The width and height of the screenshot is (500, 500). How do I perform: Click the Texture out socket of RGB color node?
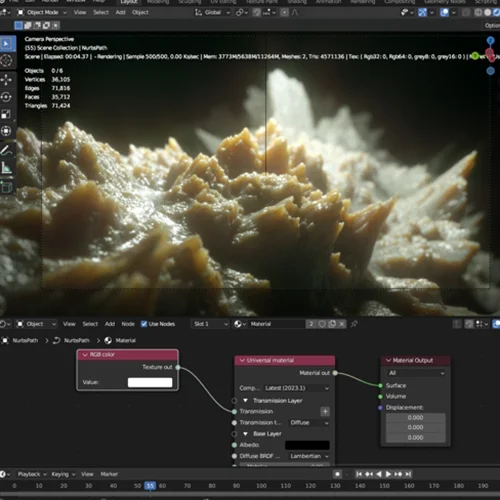(178, 367)
